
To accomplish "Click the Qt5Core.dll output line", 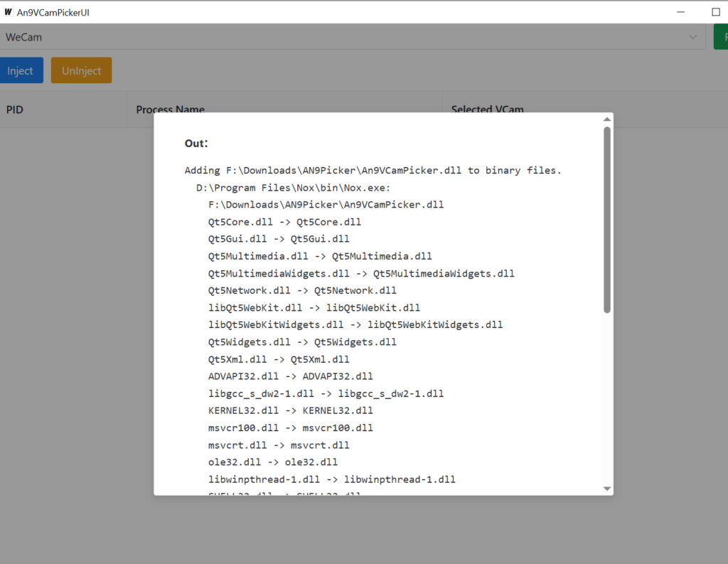I will [284, 222].
